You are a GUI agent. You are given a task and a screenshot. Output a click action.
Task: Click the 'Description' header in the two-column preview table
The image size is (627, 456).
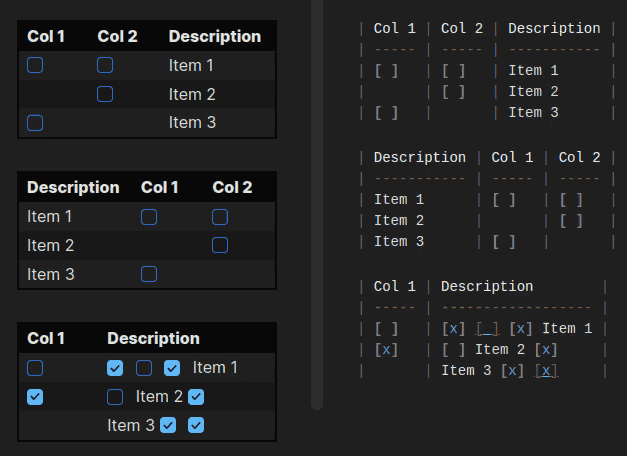click(x=154, y=338)
